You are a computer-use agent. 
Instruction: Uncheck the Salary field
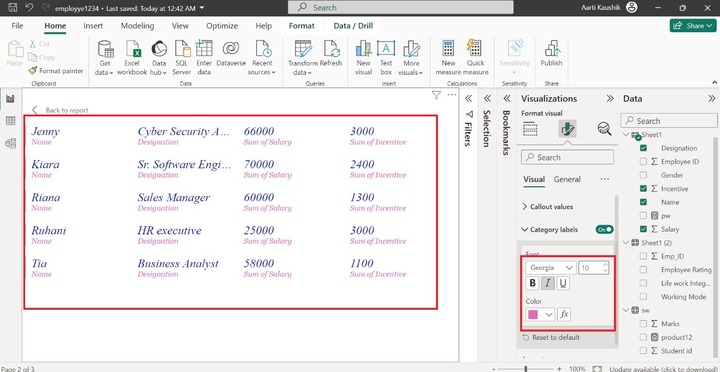click(643, 229)
